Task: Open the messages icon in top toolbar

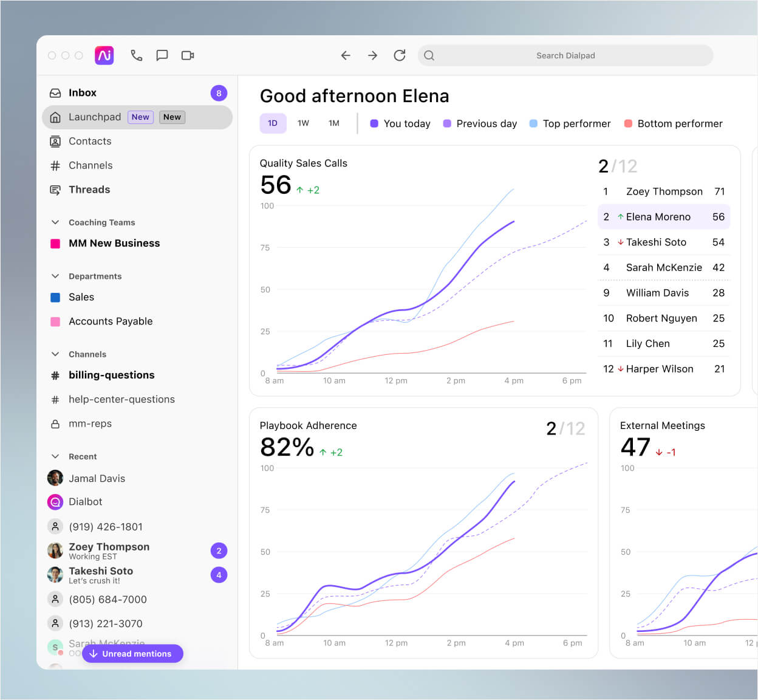Action: pos(162,55)
